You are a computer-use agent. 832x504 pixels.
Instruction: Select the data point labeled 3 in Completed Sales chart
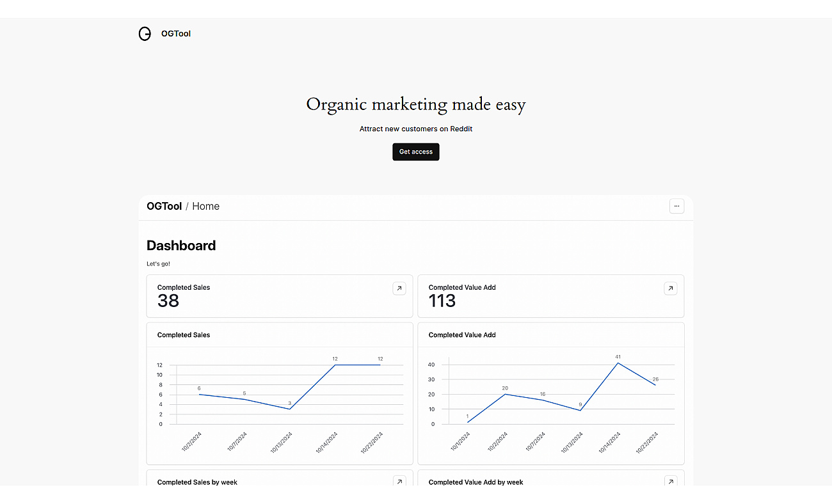click(289, 409)
